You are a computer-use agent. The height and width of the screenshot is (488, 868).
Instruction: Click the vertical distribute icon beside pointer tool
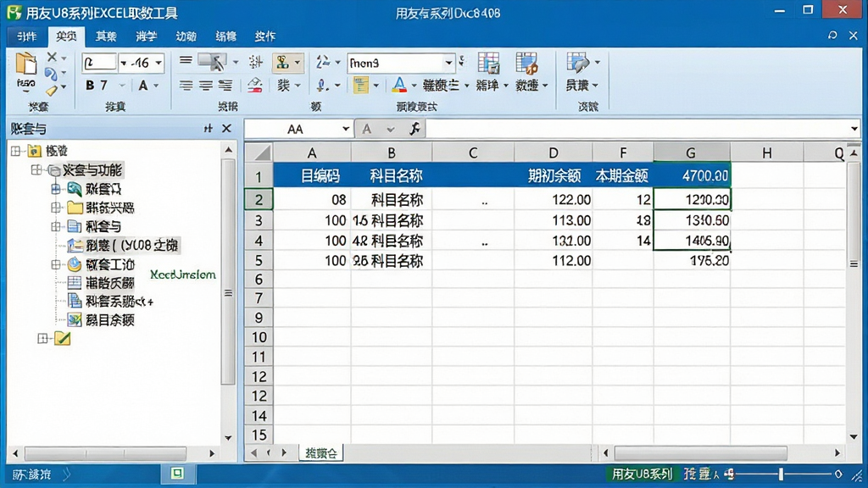pyautogui.click(x=255, y=62)
